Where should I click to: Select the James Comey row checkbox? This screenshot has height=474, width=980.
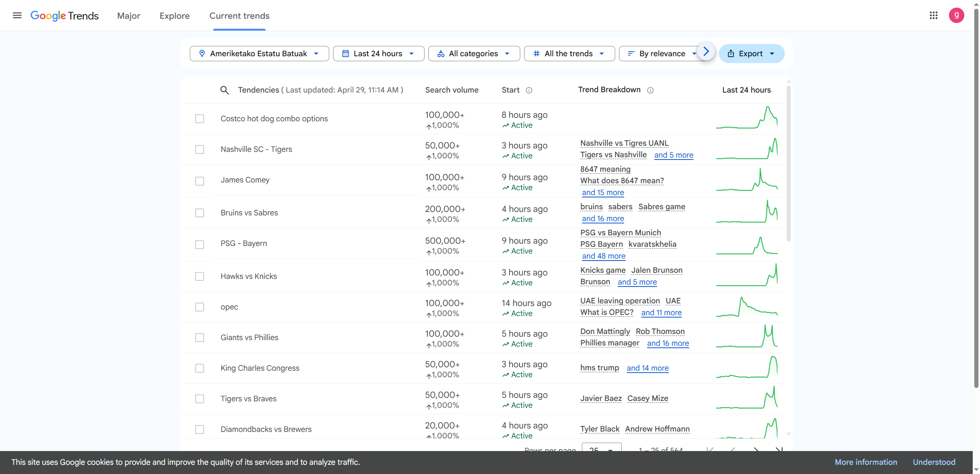click(x=199, y=181)
